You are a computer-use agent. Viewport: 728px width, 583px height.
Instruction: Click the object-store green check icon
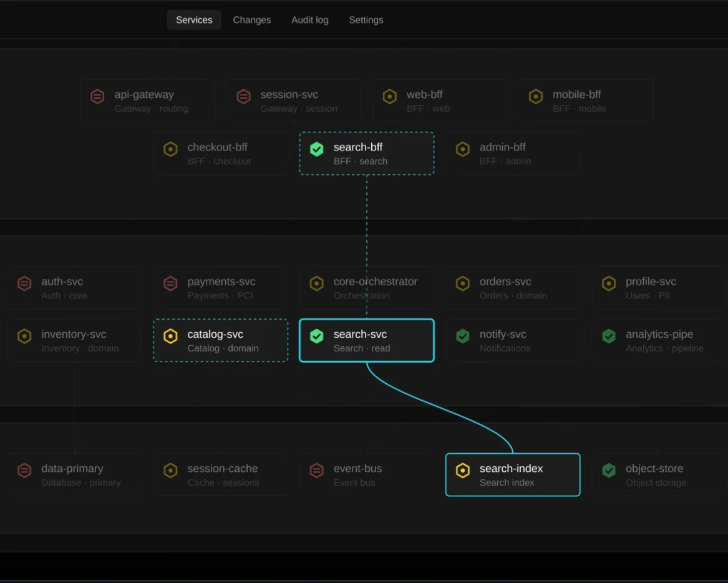point(609,471)
